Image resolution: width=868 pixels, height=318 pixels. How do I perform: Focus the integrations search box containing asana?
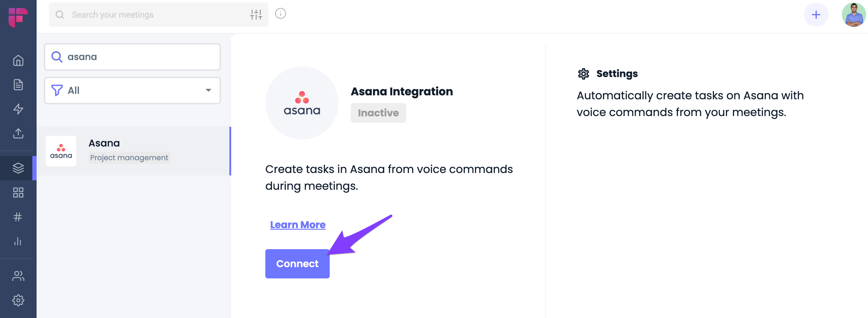(132, 57)
